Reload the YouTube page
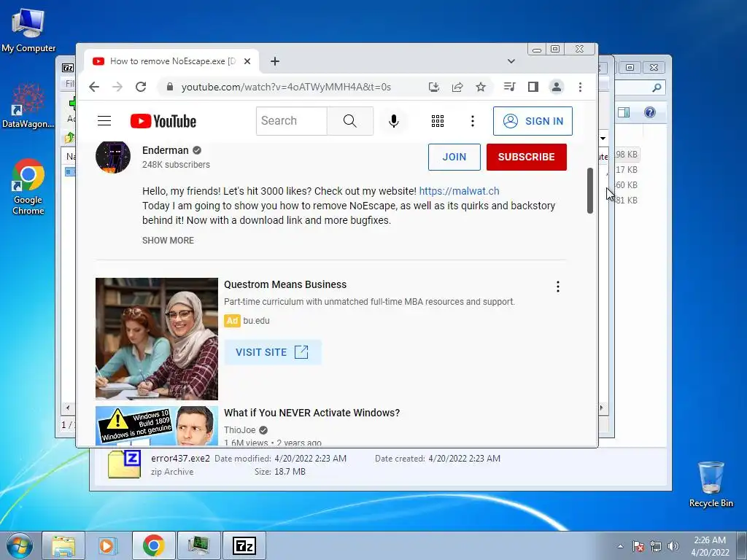The image size is (747, 560). click(x=141, y=87)
